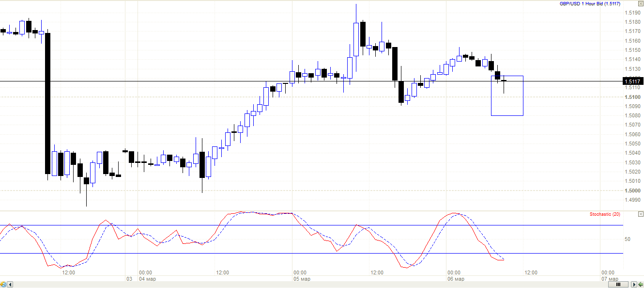Click the 1.5100 level on price axis
644x288 pixels.
[632, 97]
